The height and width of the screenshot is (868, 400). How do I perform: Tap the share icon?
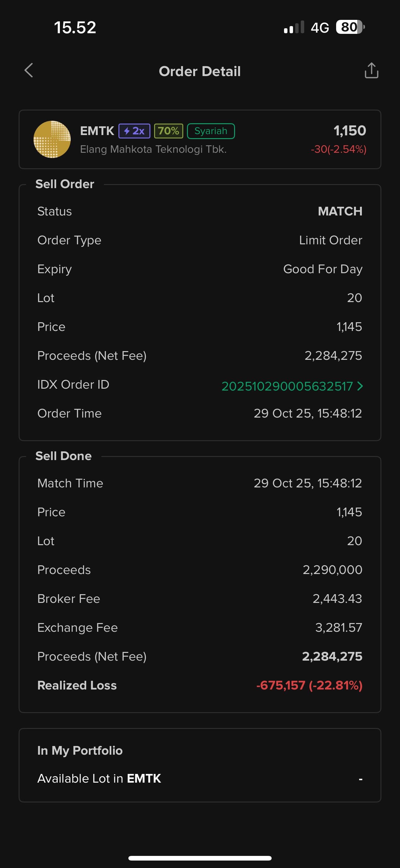(x=371, y=70)
